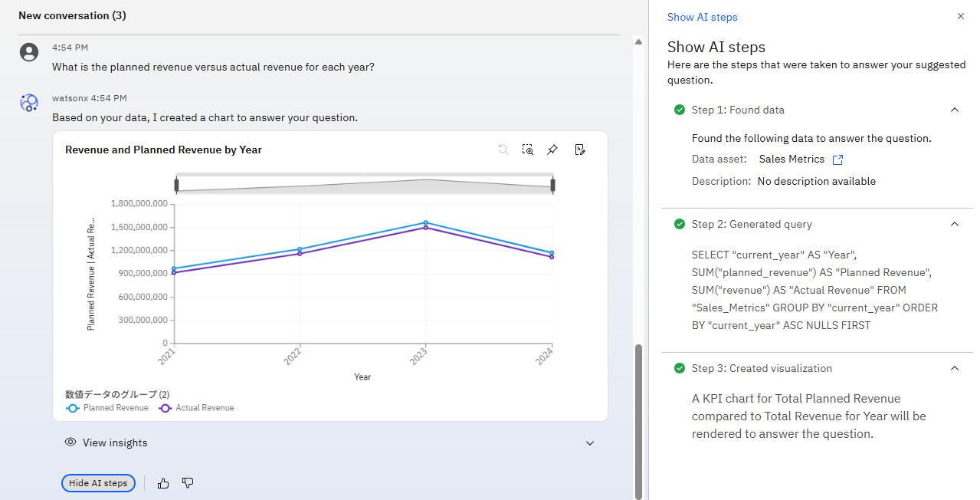Click the 900,000,000 y-axis label
This screenshot has height=500, width=980.
pyautogui.click(x=143, y=273)
